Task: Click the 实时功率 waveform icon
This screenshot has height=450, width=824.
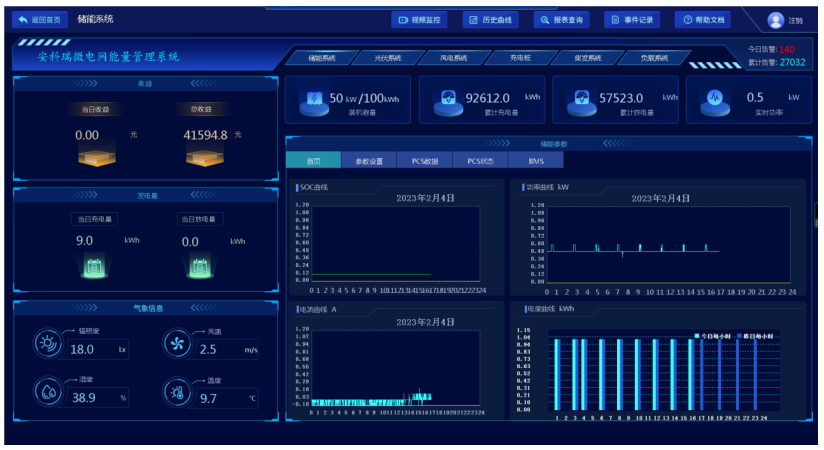Action: coord(714,101)
